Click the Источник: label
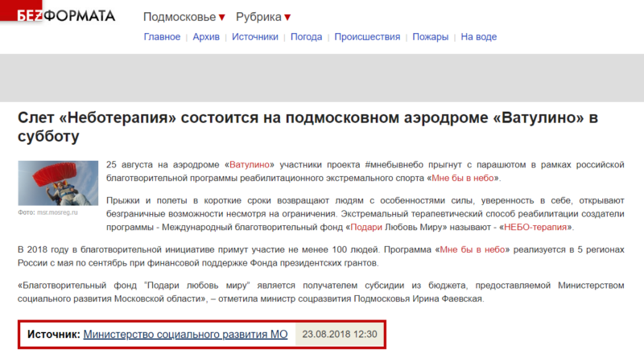This screenshot has width=644, height=362. 54,335
